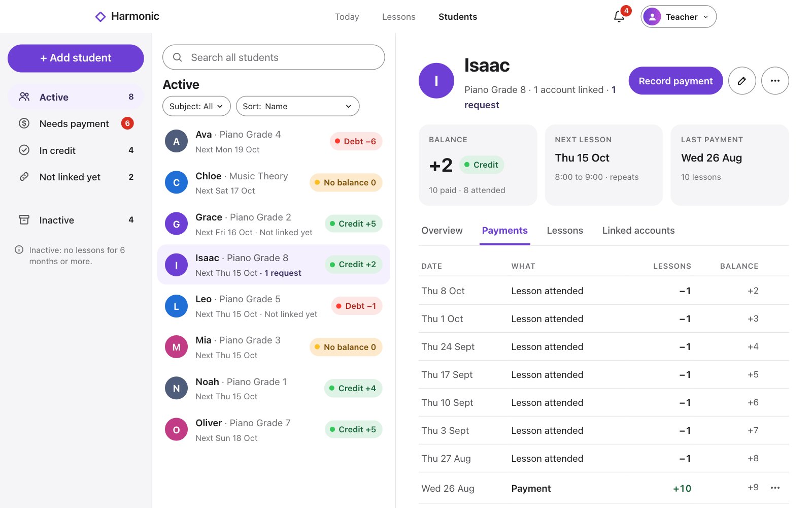
Task: Go to the Today nav item
Action: 347,17
